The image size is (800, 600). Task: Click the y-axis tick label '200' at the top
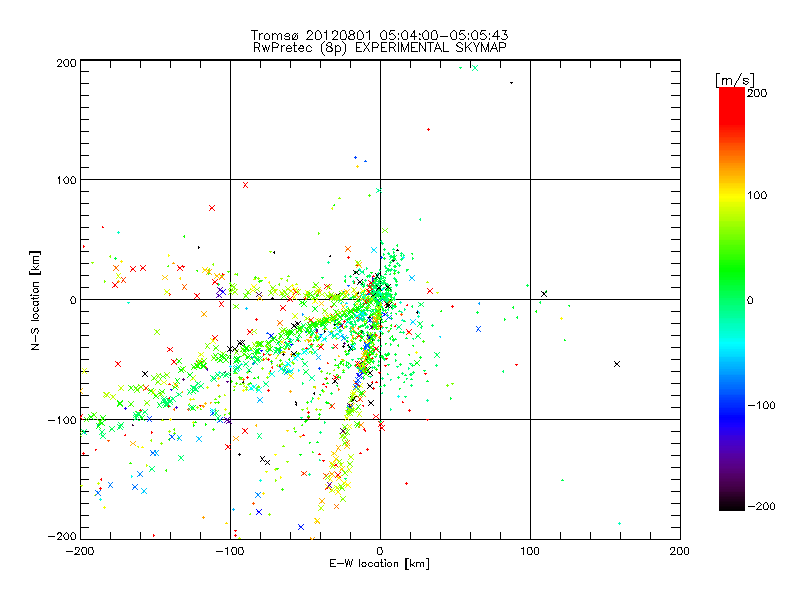coord(66,63)
